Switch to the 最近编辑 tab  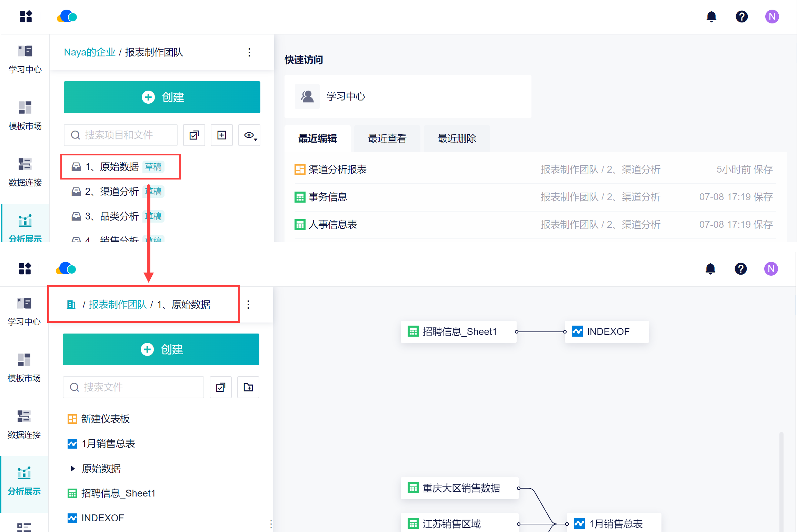point(318,139)
